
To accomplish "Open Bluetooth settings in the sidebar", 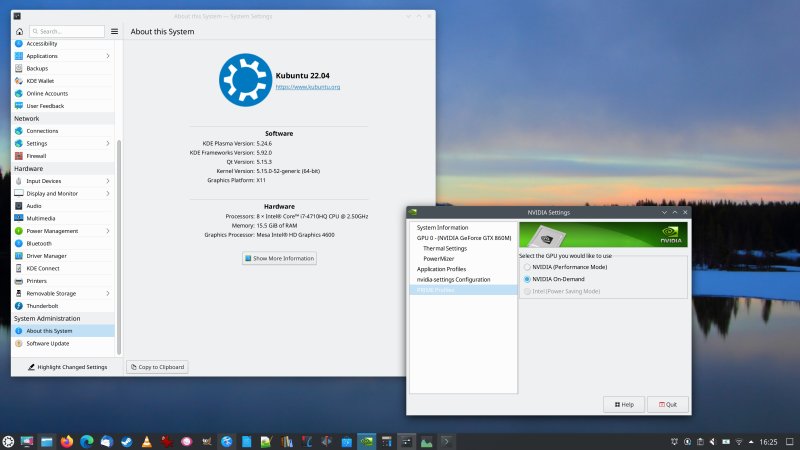I will pos(39,243).
